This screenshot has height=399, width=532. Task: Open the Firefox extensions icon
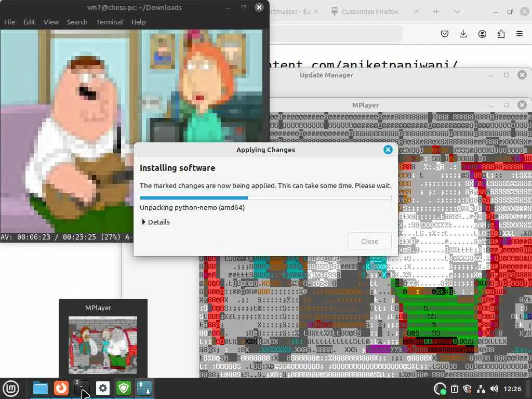click(x=501, y=34)
